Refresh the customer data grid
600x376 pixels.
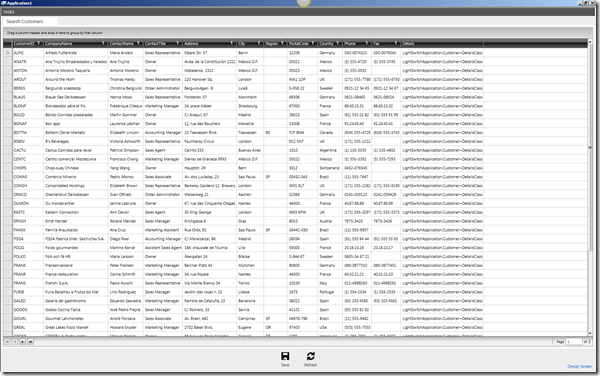[x=310, y=356]
